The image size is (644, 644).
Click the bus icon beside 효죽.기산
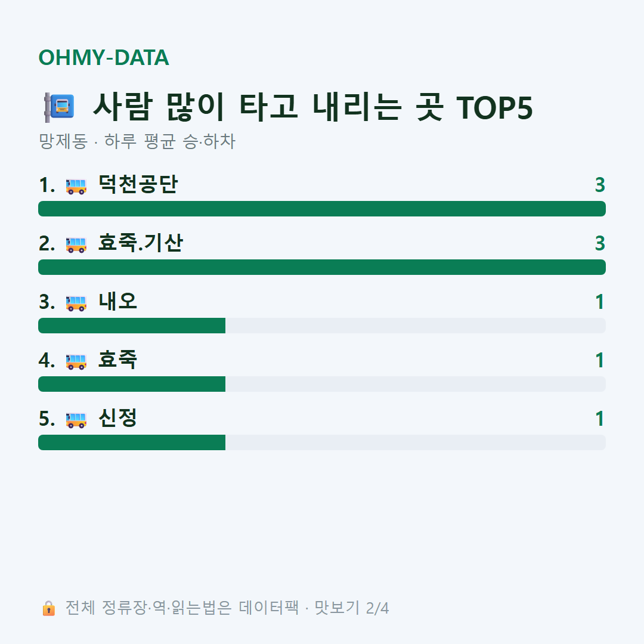76,244
